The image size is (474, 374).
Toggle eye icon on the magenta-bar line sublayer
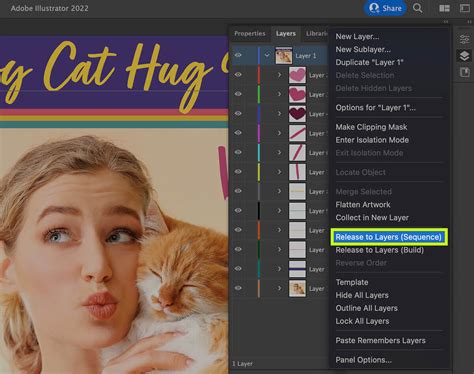pos(238,133)
